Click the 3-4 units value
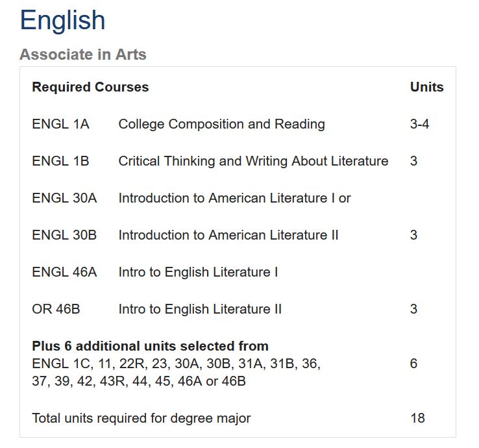 coord(419,124)
